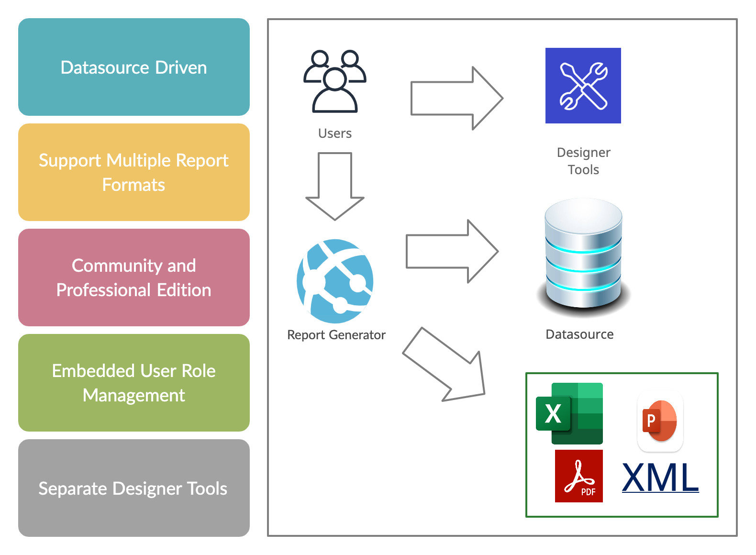Screen dimensions: 756x555
Task: Click the Separate Designer Tools box
Action: [134, 488]
